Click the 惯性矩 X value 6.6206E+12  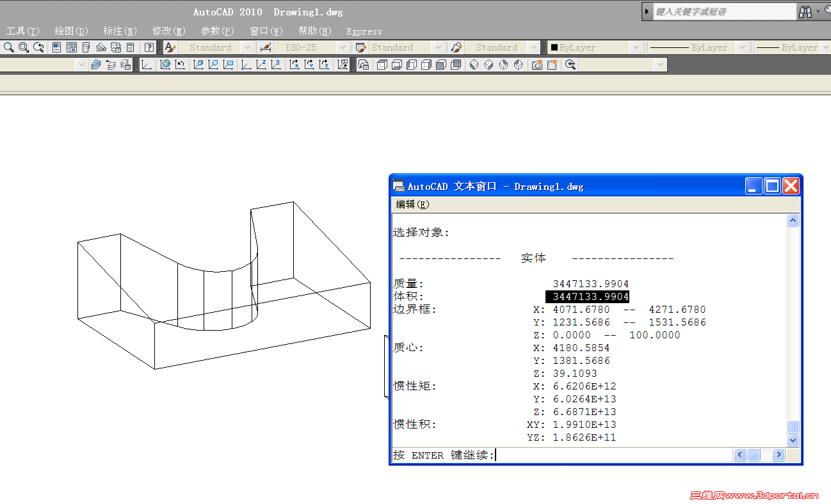(585, 386)
